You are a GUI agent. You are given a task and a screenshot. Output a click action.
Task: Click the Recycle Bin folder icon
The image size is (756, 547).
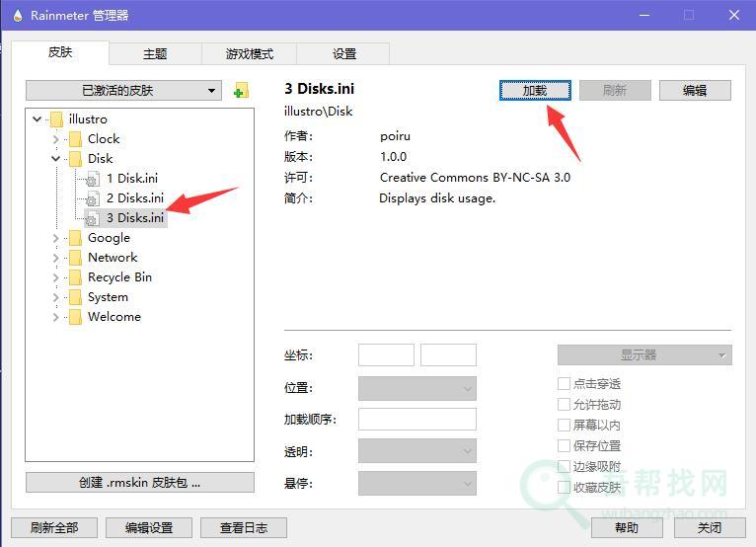pos(76,277)
